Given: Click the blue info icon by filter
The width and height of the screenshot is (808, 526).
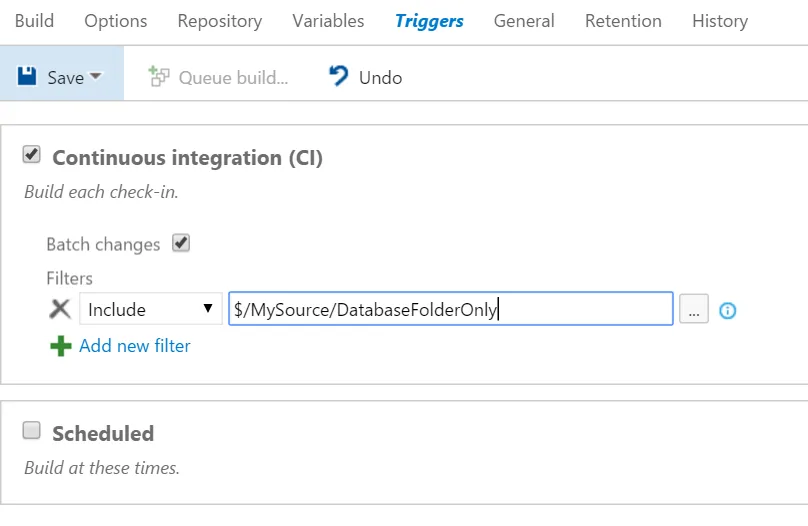Looking at the screenshot, I should (x=728, y=310).
